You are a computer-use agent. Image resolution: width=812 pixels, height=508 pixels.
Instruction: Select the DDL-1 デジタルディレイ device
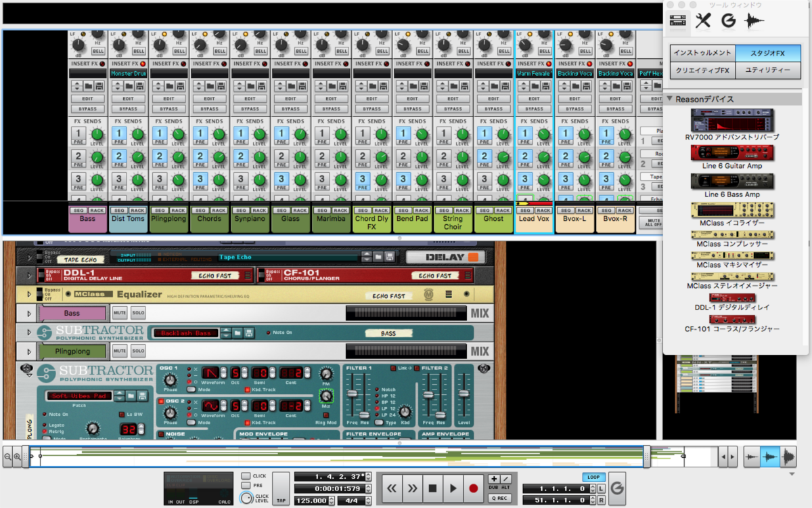[x=732, y=298]
